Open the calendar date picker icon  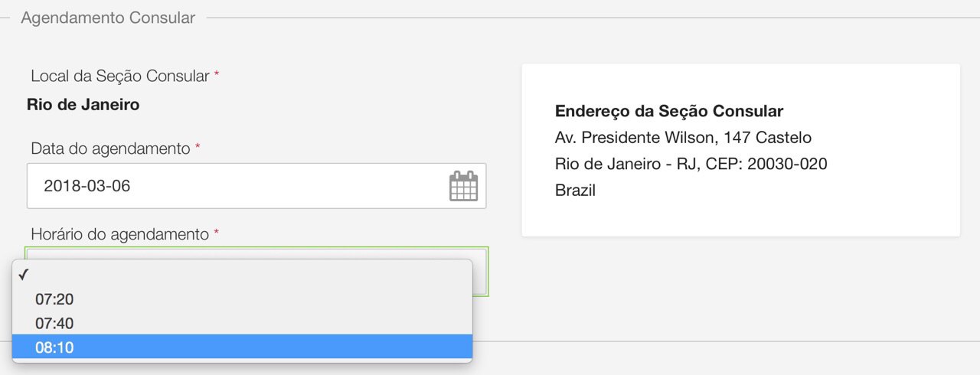pyautogui.click(x=463, y=186)
